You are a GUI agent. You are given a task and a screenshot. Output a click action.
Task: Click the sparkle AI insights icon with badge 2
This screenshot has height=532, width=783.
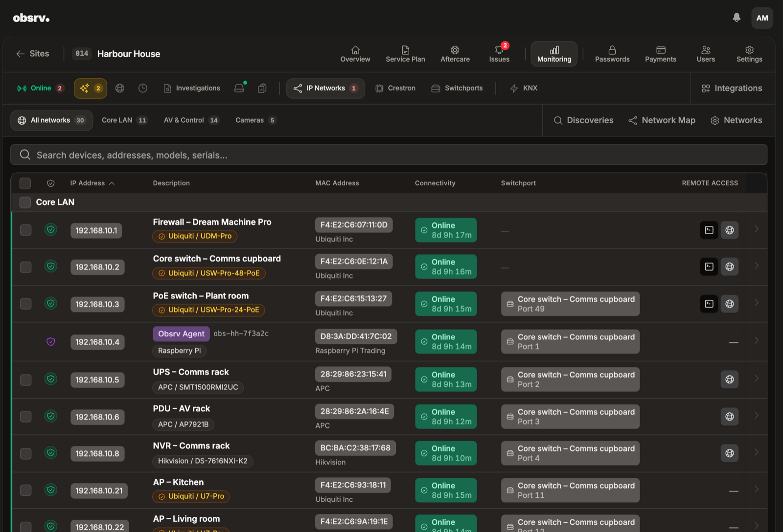click(x=91, y=89)
